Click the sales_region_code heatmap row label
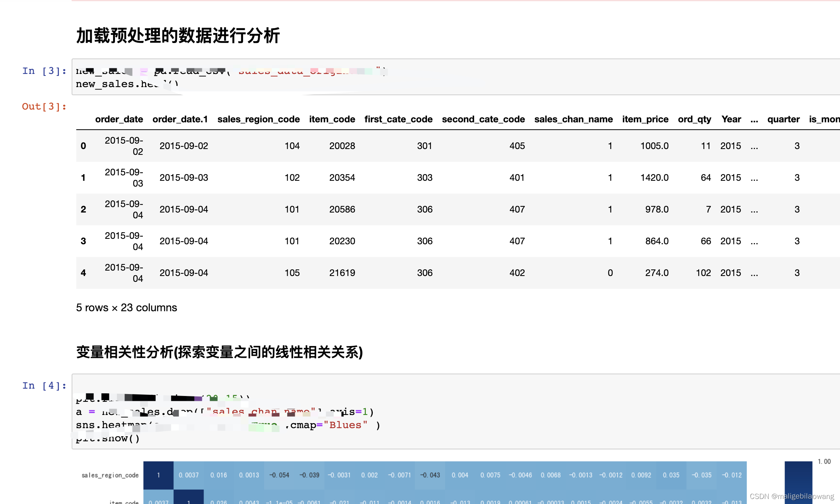Screen dimensions: 840x504 [110, 475]
